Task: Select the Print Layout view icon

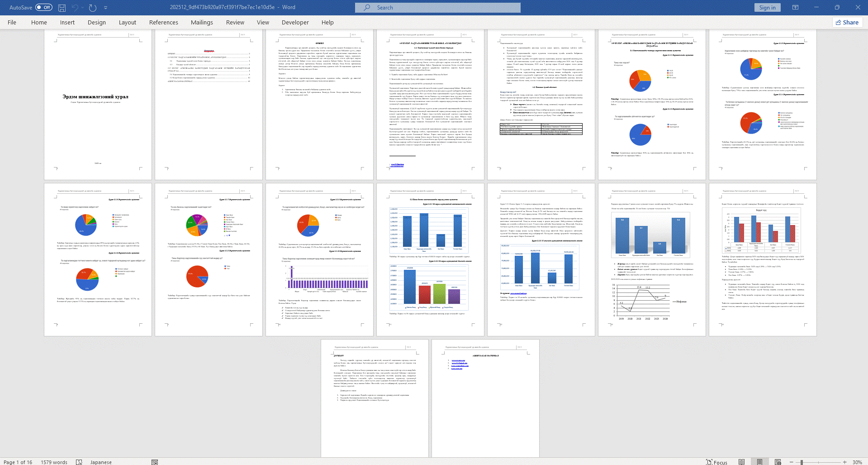Action: 759,462
